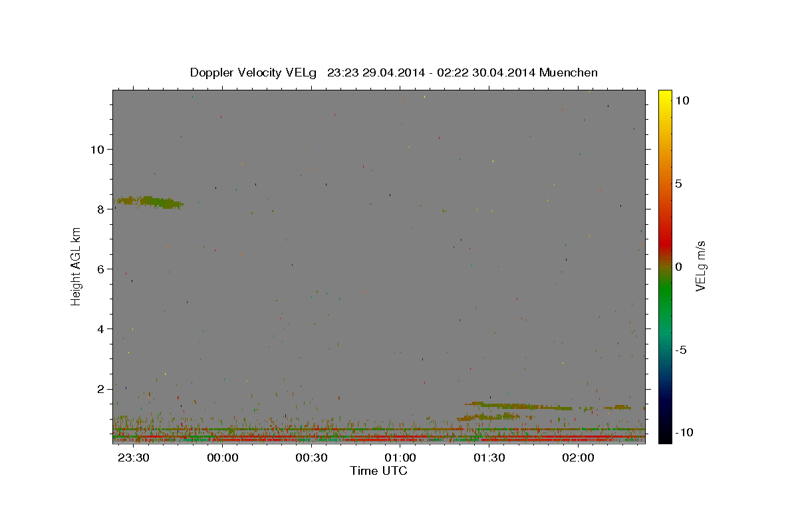Click the '00:00' time tick label

(223, 458)
